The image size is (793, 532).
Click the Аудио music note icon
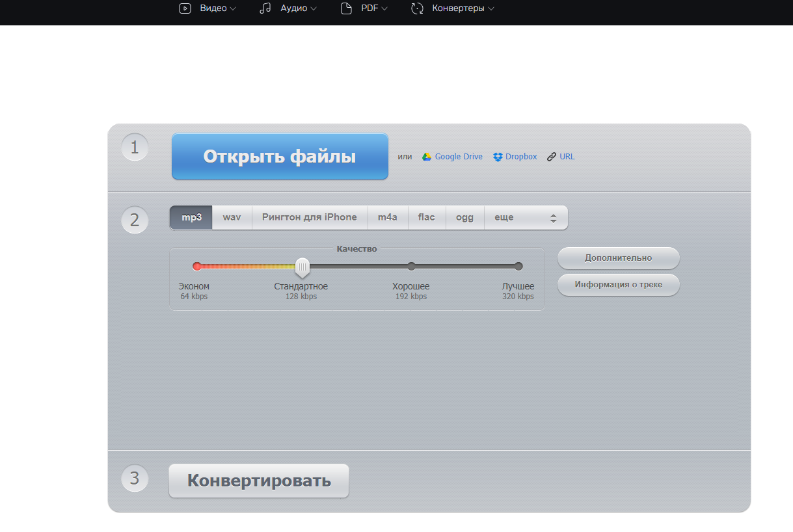[265, 8]
